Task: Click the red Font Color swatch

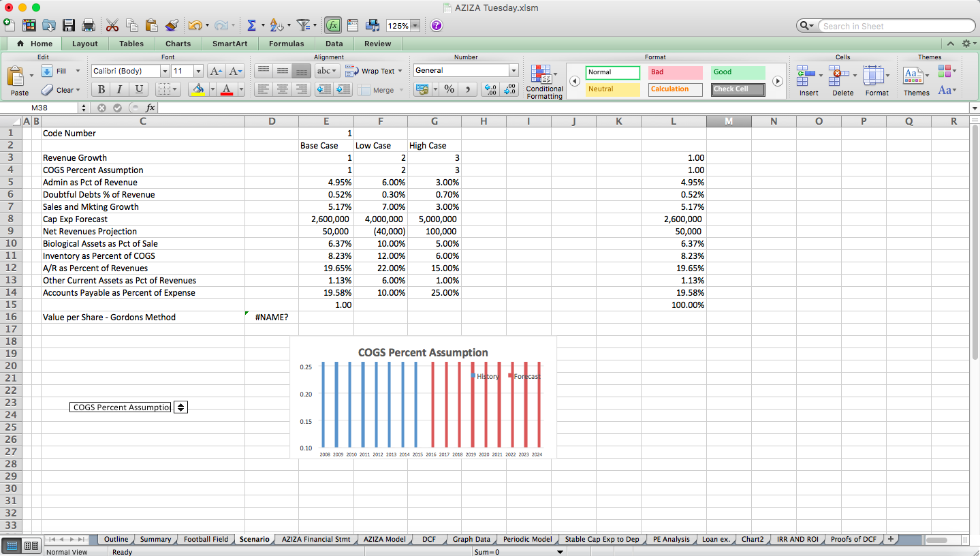Action: [x=226, y=89]
